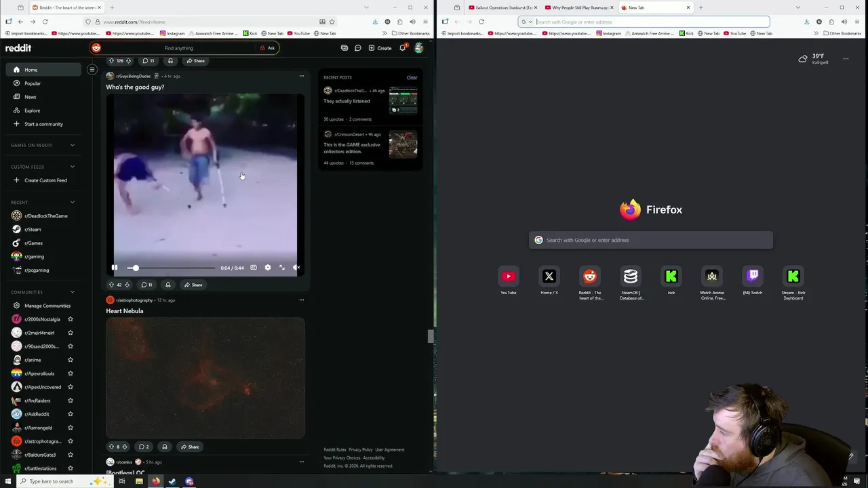This screenshot has height=488, width=868.
Task: Downvote the Who's the good guy post
Action: 127,285
